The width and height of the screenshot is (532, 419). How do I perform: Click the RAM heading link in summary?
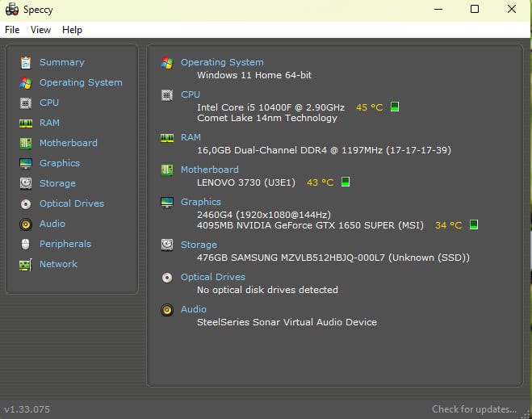pos(191,137)
